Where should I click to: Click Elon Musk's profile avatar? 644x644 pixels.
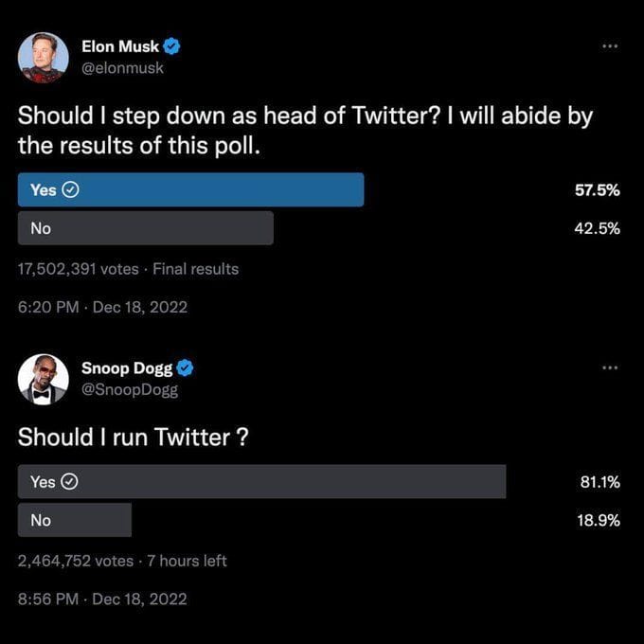(43, 57)
